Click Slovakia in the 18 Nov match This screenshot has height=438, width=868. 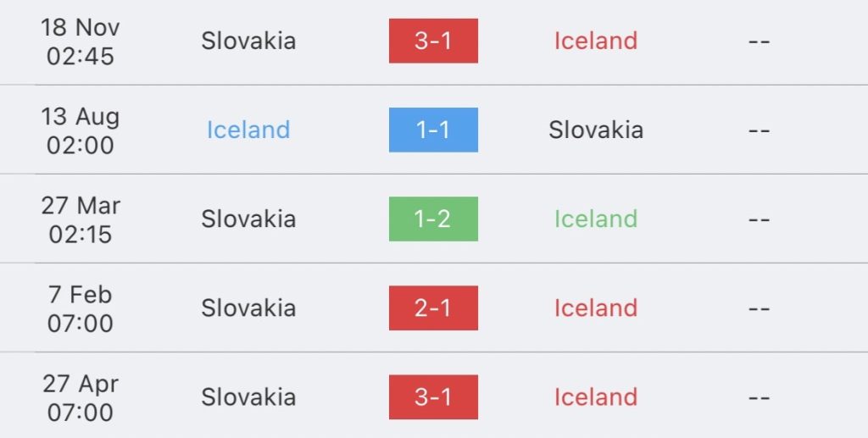click(x=248, y=41)
